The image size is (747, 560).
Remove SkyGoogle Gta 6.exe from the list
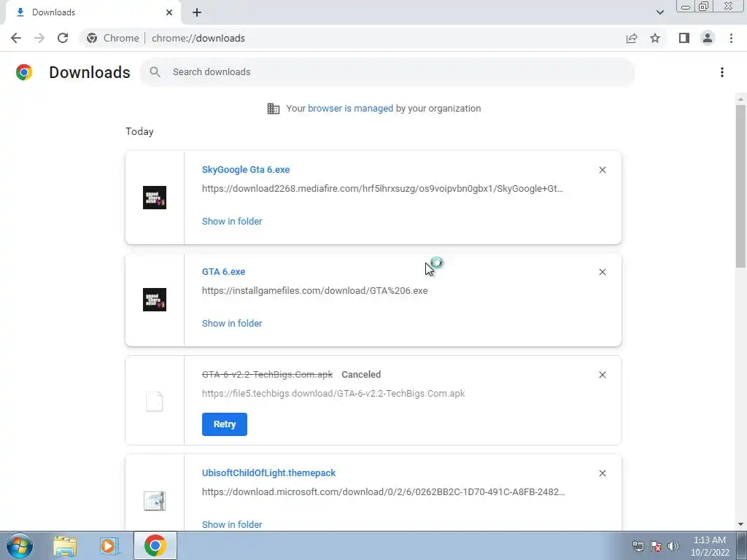coord(602,170)
